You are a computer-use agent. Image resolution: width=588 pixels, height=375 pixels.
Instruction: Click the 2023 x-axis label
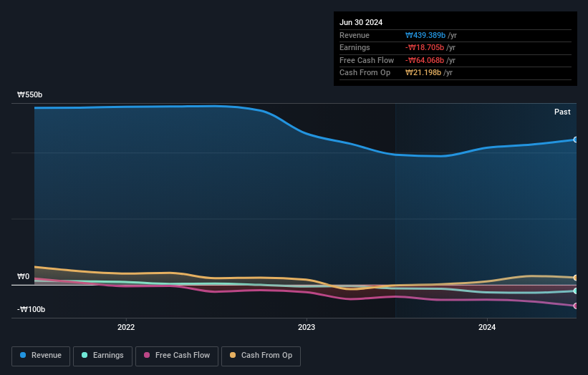[307, 327]
